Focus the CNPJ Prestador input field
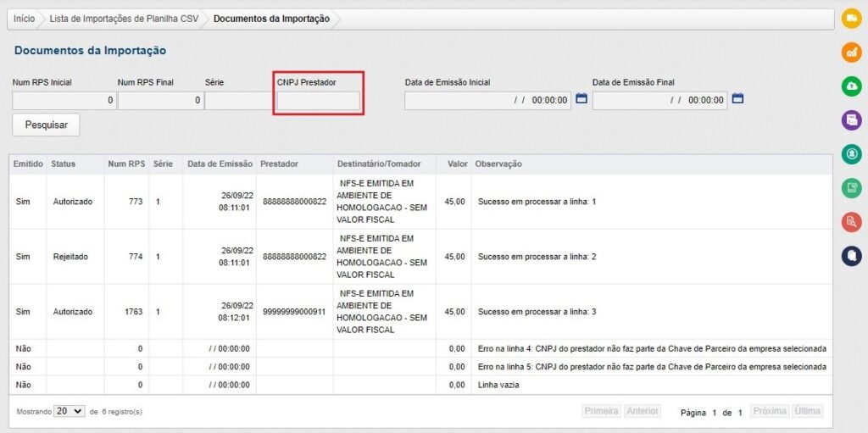The image size is (868, 433). click(x=319, y=101)
